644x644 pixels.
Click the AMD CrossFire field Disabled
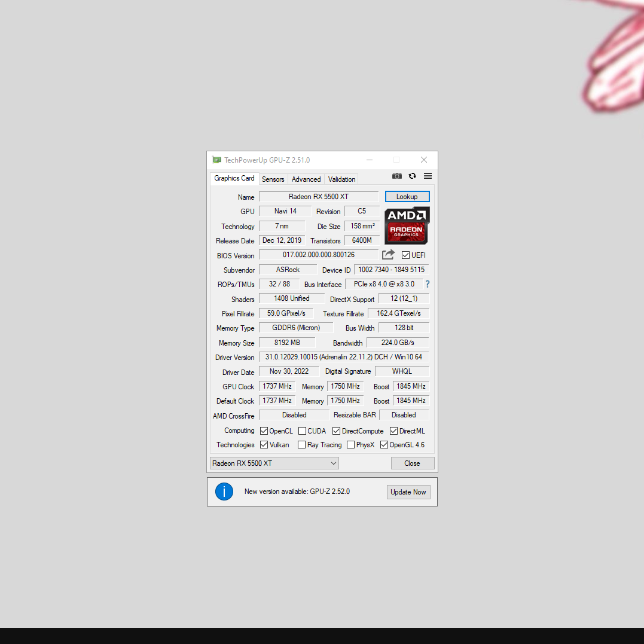(x=294, y=415)
